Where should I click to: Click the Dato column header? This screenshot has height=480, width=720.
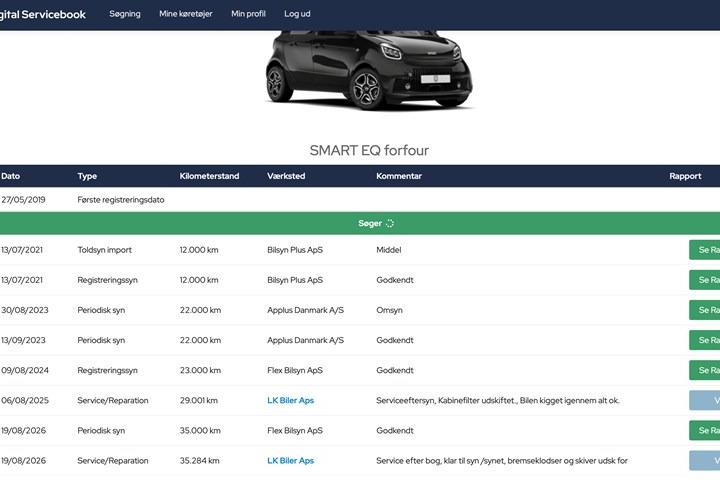(11, 176)
